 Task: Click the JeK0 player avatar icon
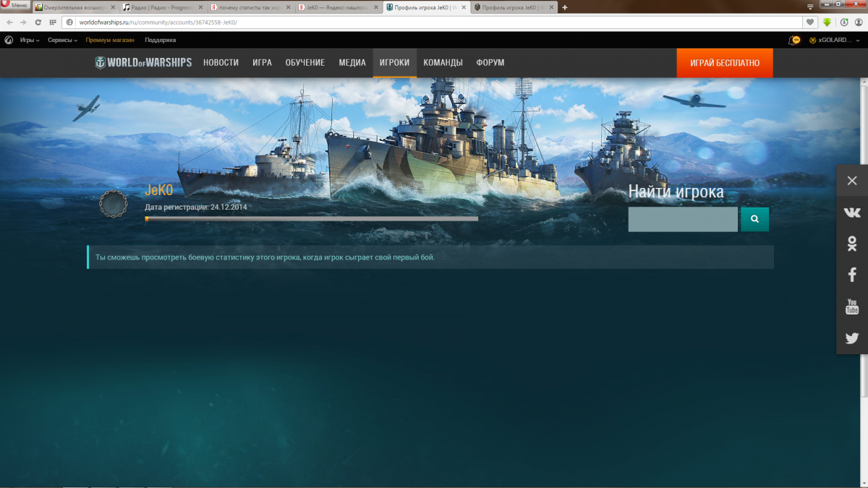point(114,205)
